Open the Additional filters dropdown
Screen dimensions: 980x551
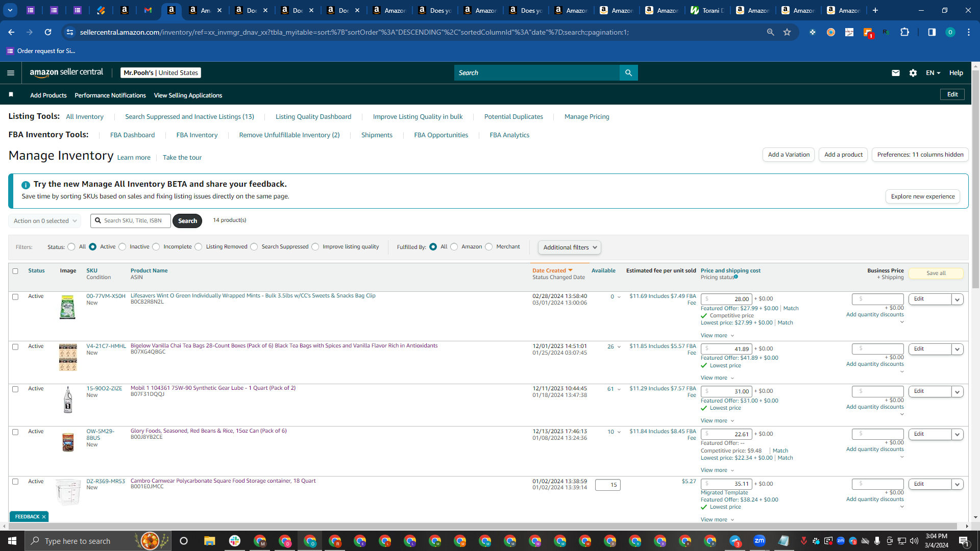pos(570,247)
